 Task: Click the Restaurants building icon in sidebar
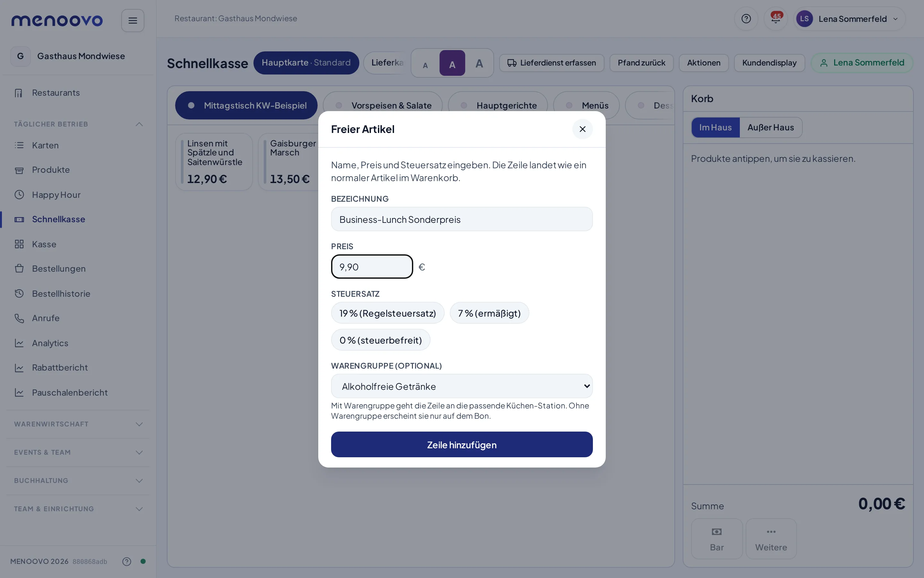pyautogui.click(x=19, y=93)
